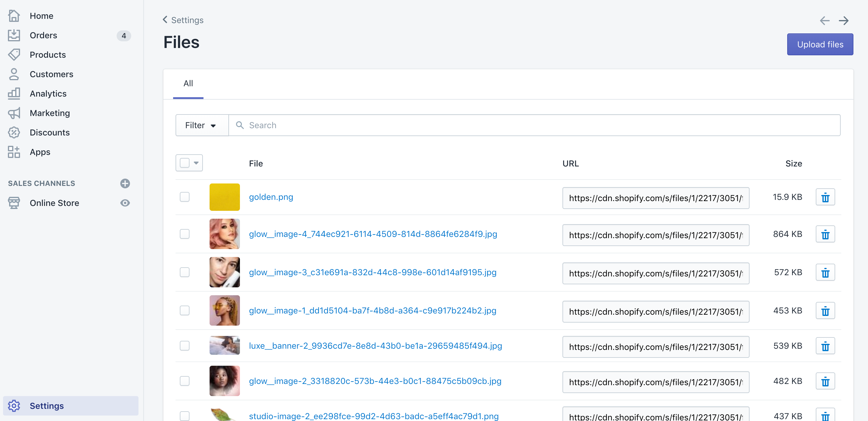Screen dimensions: 868x421
Task: Open Settings in the sidebar menu
Action: [46, 406]
